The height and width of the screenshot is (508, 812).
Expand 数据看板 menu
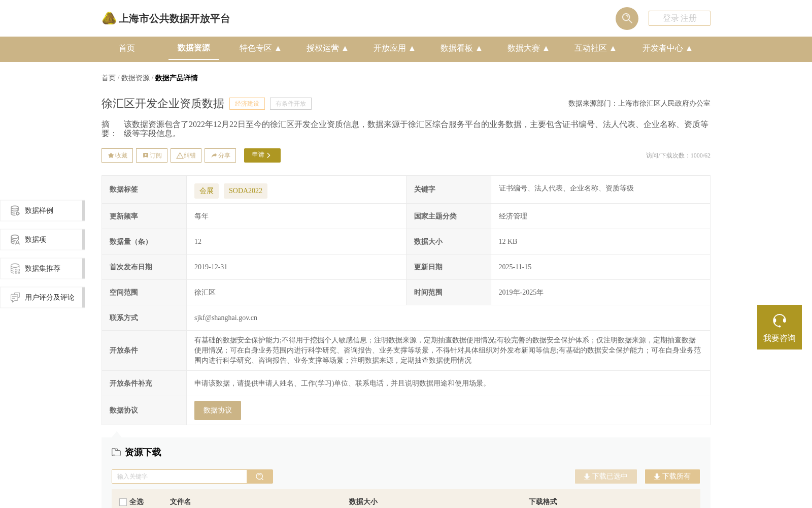point(461,48)
